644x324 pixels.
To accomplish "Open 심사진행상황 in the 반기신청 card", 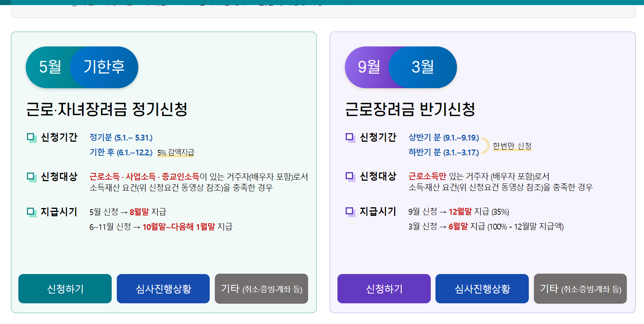I will [482, 288].
